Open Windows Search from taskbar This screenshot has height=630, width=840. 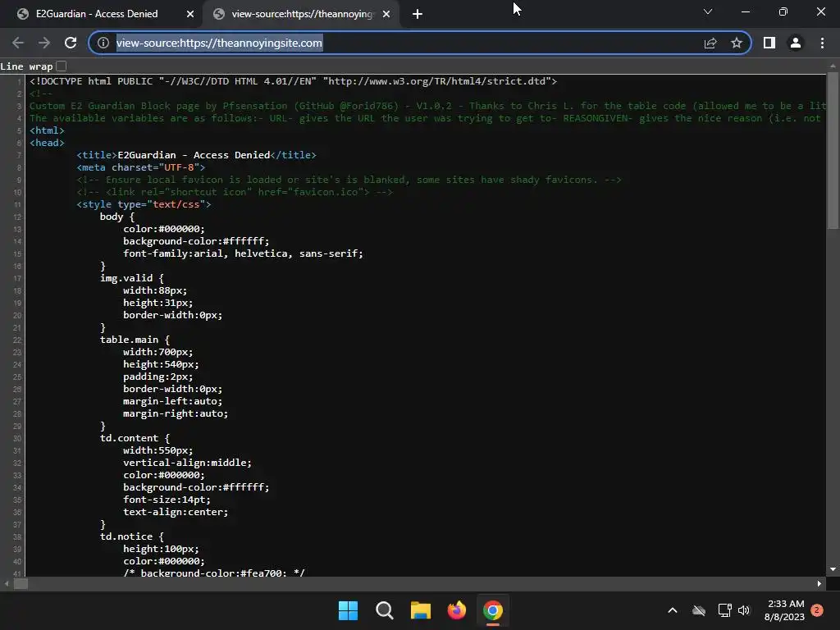coord(384,610)
